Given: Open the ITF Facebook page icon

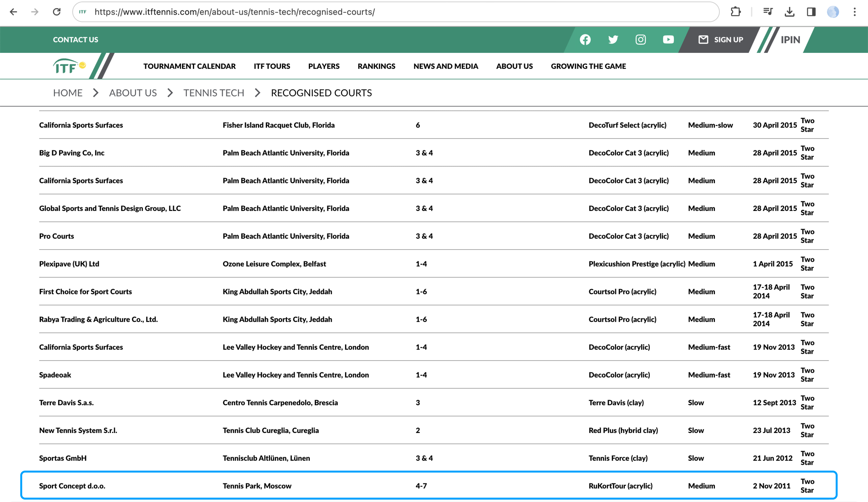Looking at the screenshot, I should [x=585, y=40].
